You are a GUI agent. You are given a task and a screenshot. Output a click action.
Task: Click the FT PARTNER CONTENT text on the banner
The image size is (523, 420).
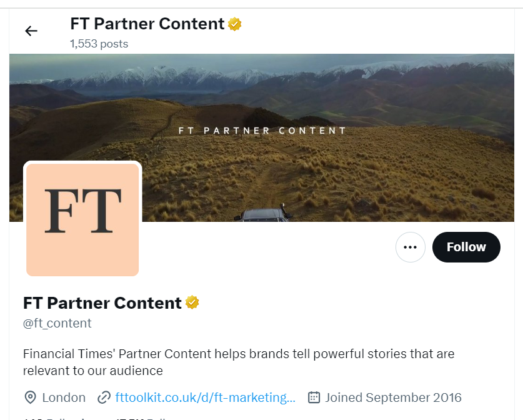pos(262,131)
